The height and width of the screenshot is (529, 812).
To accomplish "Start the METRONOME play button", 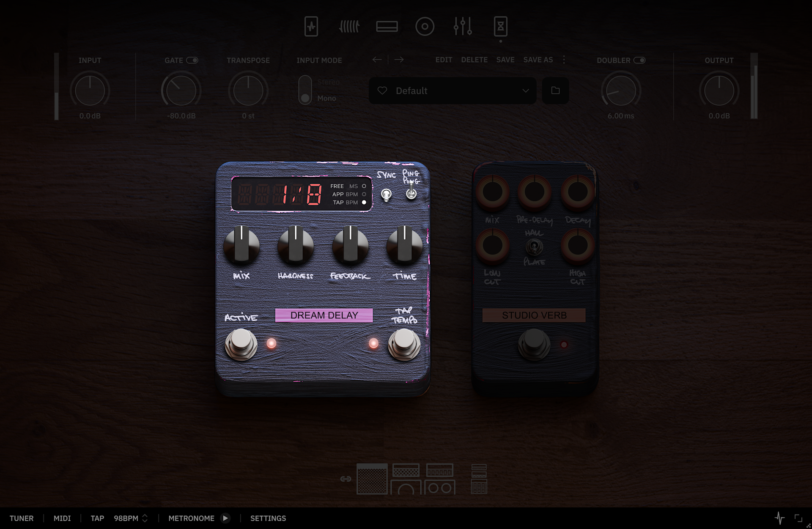I will (225, 518).
